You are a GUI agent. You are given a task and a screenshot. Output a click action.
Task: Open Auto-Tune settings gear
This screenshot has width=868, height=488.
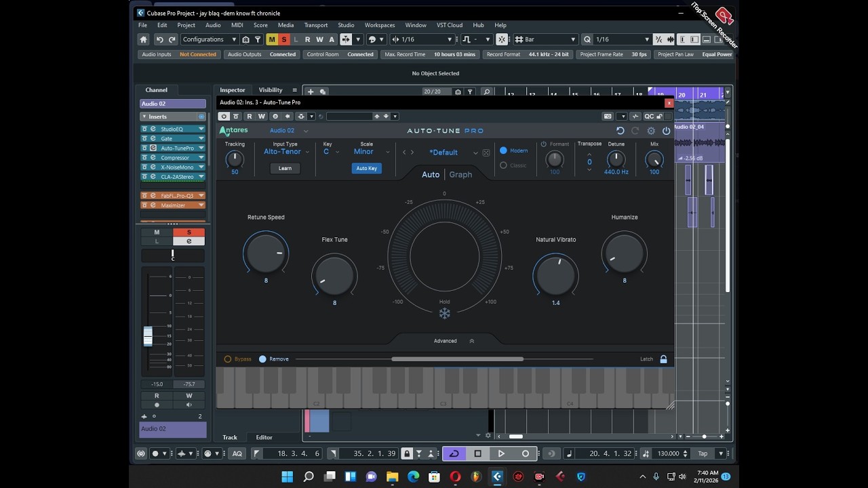coord(651,131)
